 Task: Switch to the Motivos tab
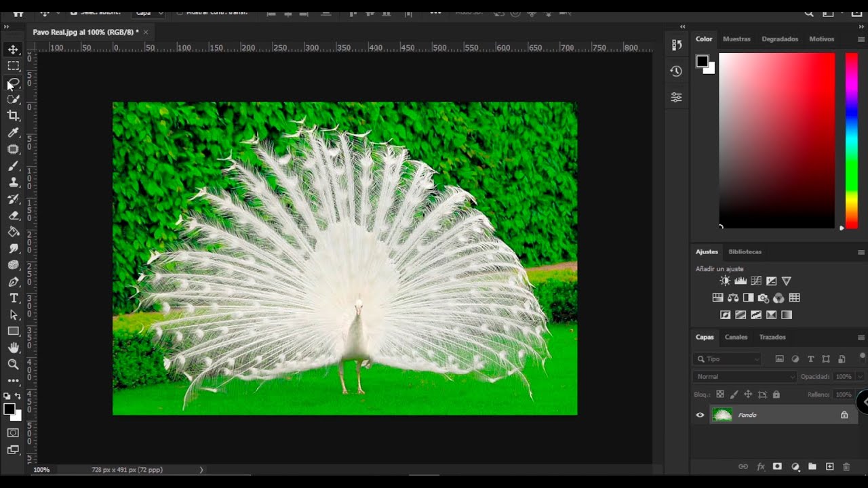pyautogui.click(x=822, y=39)
